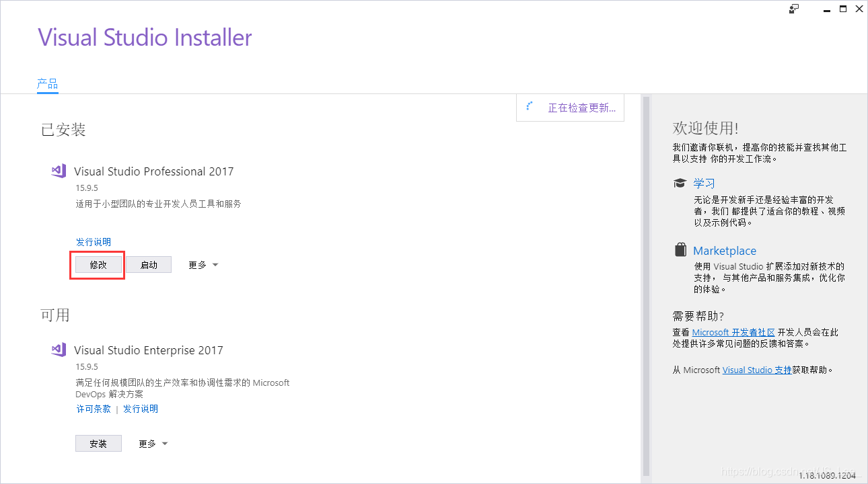
Task: Click the 需要帮助? heading
Action: (698, 316)
